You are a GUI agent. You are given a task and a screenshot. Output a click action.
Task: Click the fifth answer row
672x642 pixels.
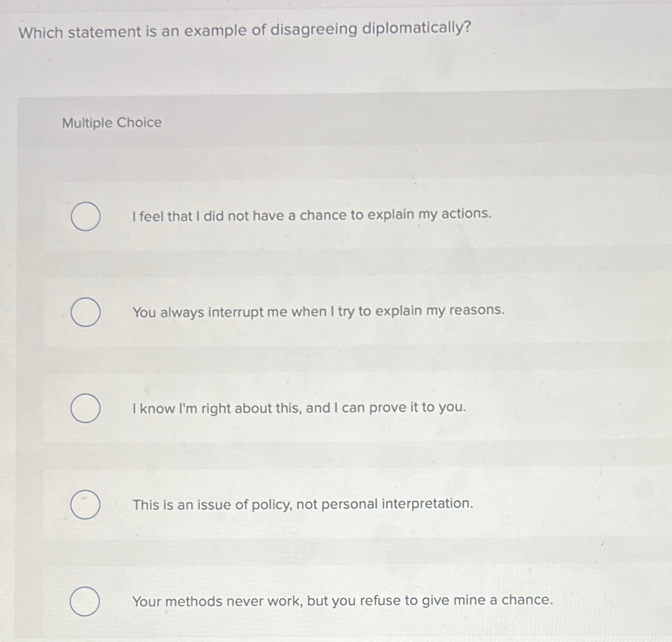(x=331, y=601)
